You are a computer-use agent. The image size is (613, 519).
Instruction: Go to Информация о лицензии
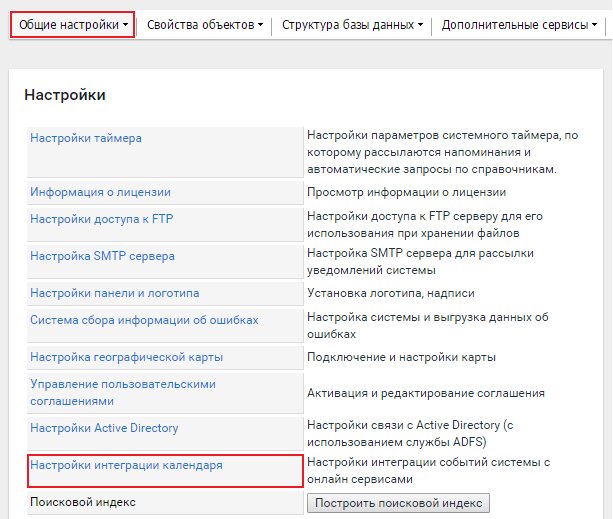(x=100, y=192)
